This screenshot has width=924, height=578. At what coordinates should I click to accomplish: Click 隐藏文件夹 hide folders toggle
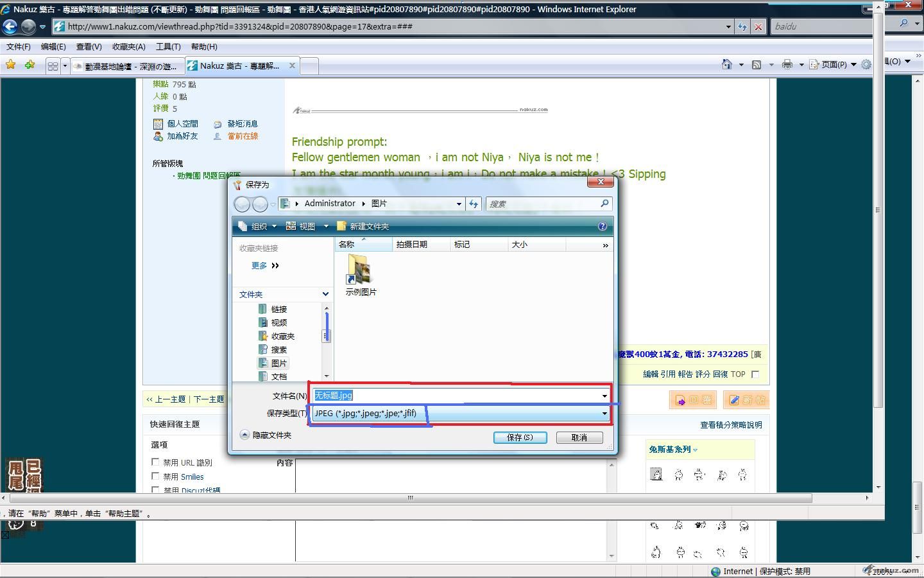[266, 435]
